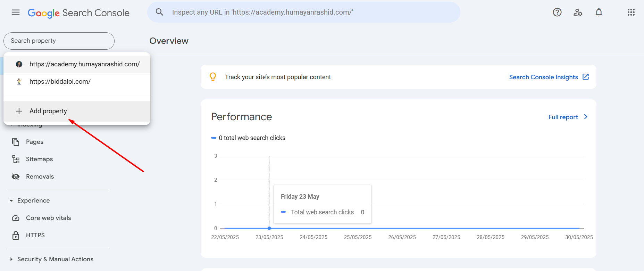The height and width of the screenshot is (271, 644).
Task: Click the Removals crossed-eye icon
Action: (16, 176)
